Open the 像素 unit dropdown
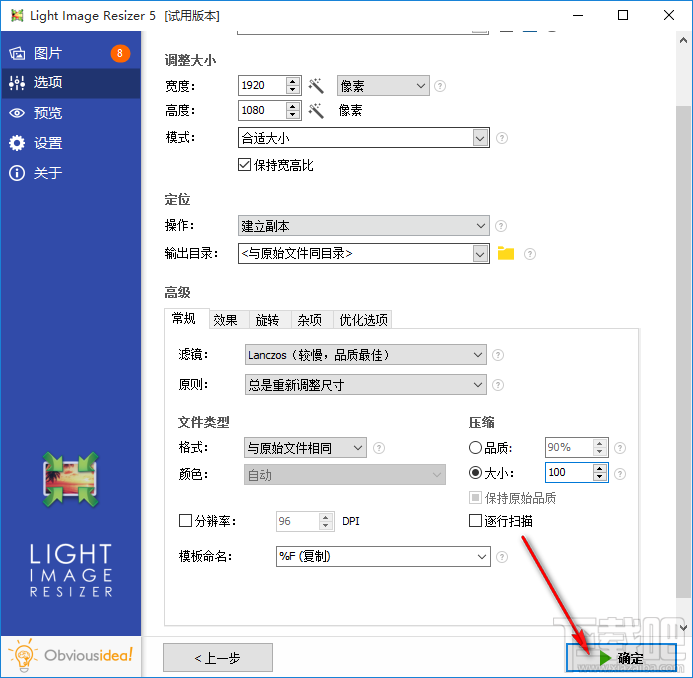 point(383,86)
